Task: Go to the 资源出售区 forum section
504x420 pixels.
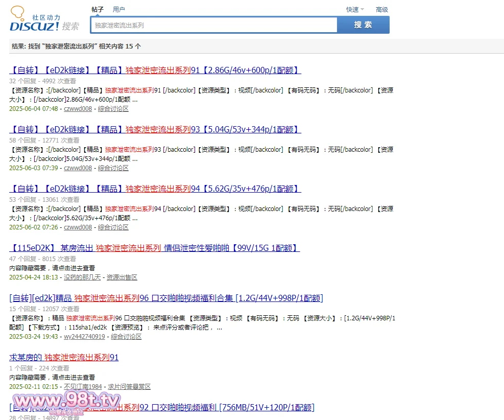Action: click(122, 277)
